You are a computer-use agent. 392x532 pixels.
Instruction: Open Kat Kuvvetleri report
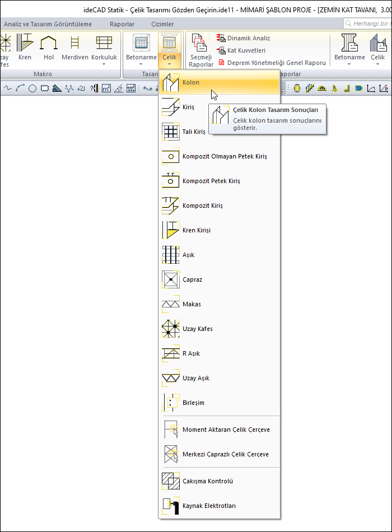point(241,50)
